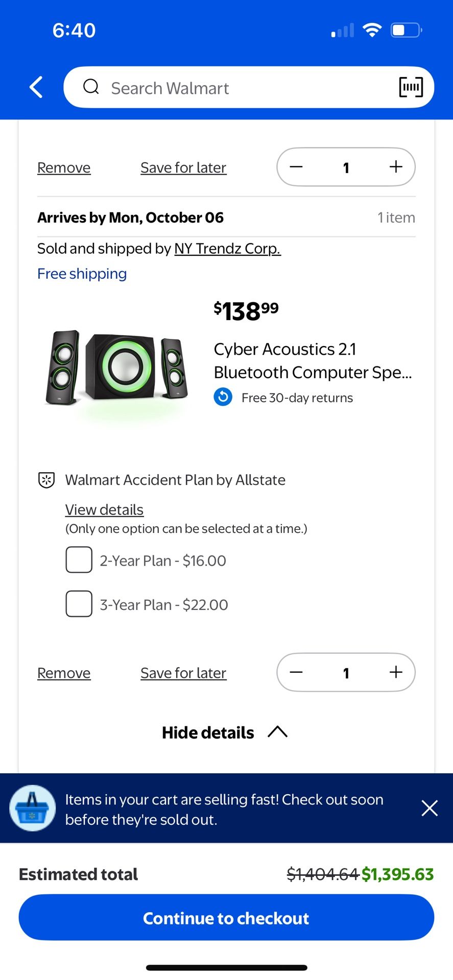Save the Cyber Acoustics speakers for later
Viewport: 453px width, 980px height.
[183, 673]
